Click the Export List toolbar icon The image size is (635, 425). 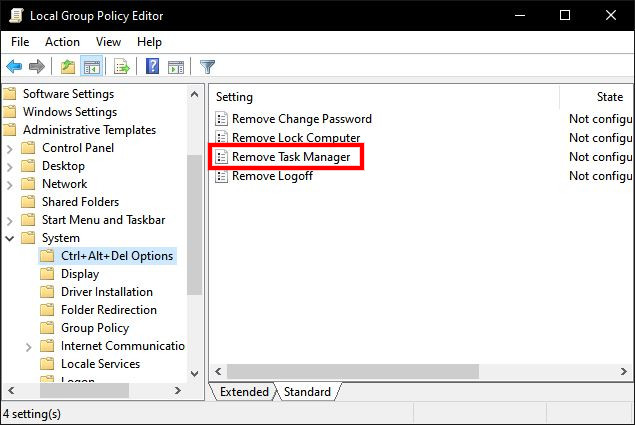pos(121,66)
